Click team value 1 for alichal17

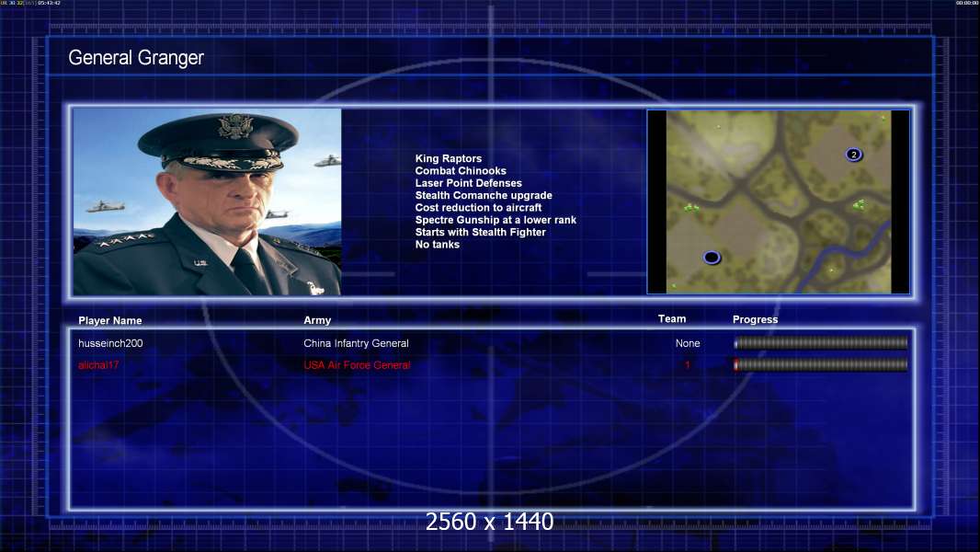click(x=688, y=365)
